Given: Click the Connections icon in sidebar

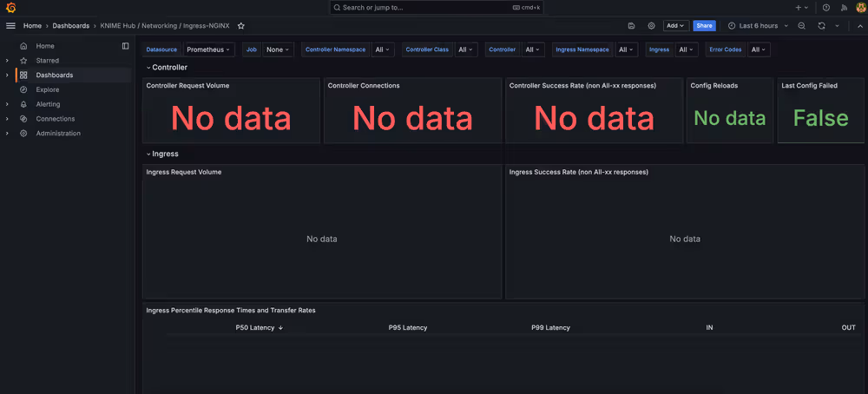Looking at the screenshot, I should point(23,118).
